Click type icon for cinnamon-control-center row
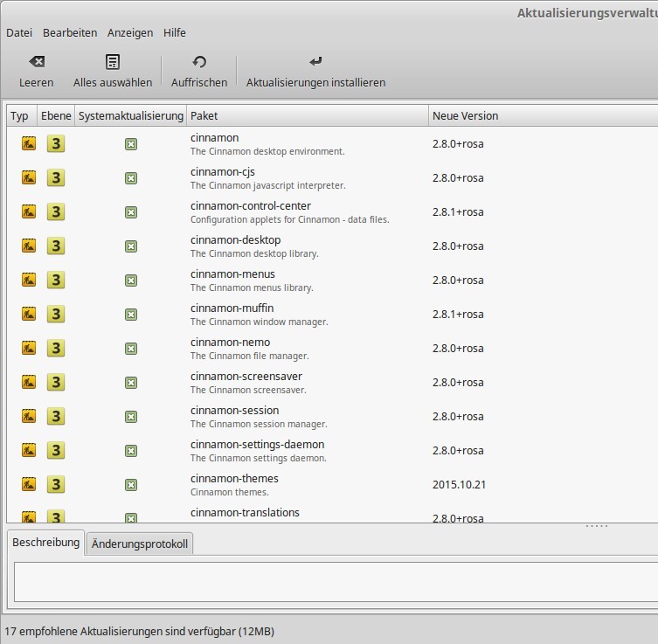 [29, 211]
